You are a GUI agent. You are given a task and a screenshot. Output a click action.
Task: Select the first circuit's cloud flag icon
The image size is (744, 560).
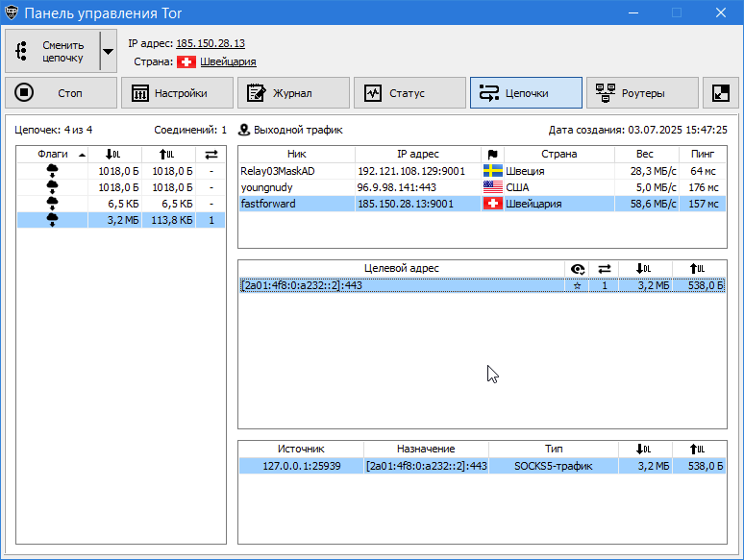tap(52, 171)
